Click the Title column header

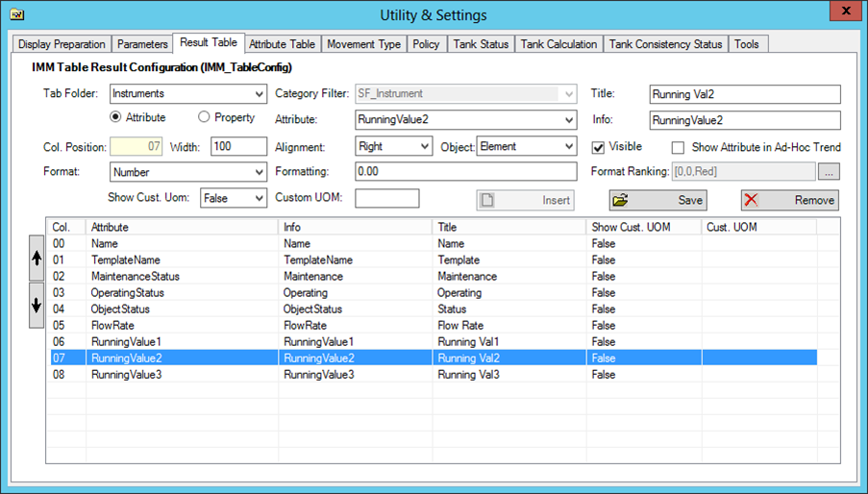(509, 227)
